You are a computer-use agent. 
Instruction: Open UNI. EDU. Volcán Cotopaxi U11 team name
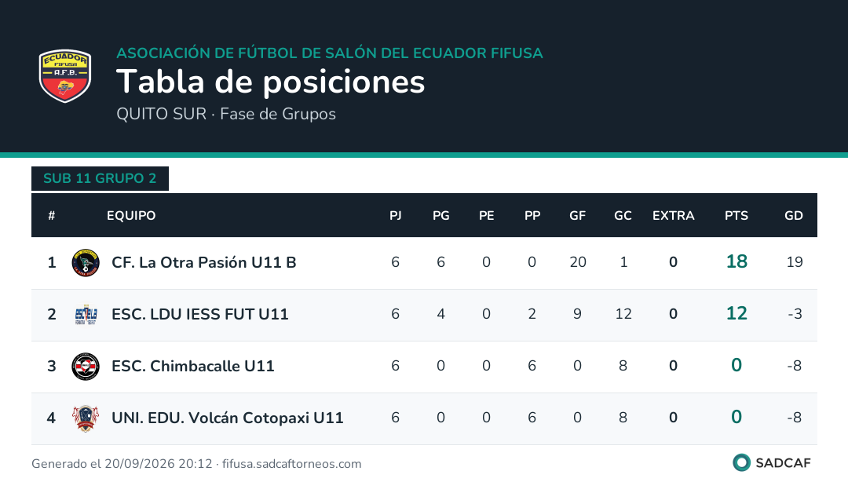(x=228, y=418)
